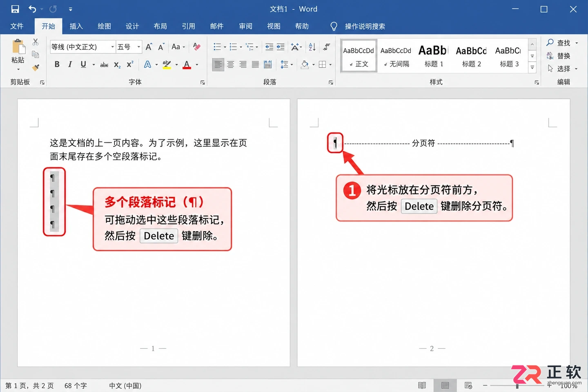Apply strikethrough formatting

104,65
